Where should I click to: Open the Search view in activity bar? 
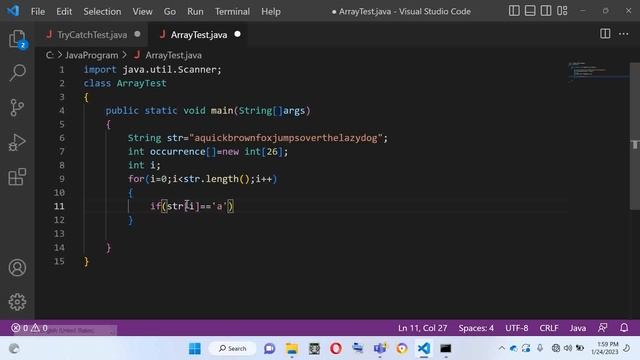click(x=17, y=73)
